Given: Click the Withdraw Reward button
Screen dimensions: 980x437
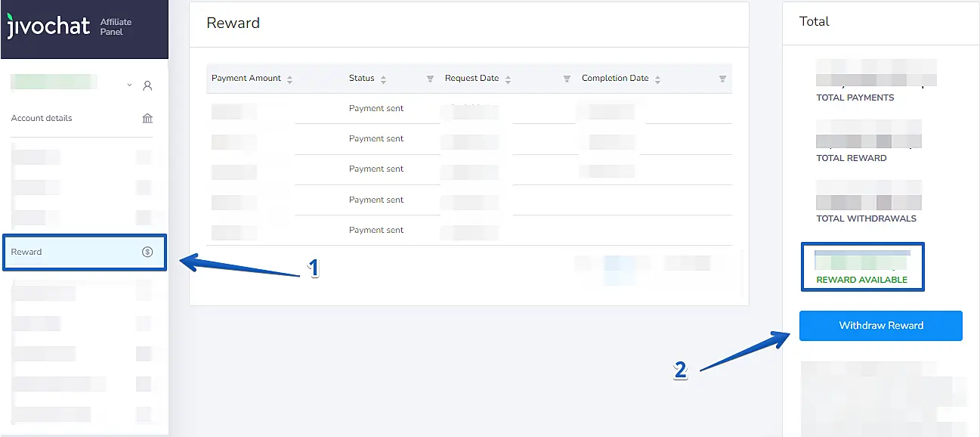Looking at the screenshot, I should [880, 325].
